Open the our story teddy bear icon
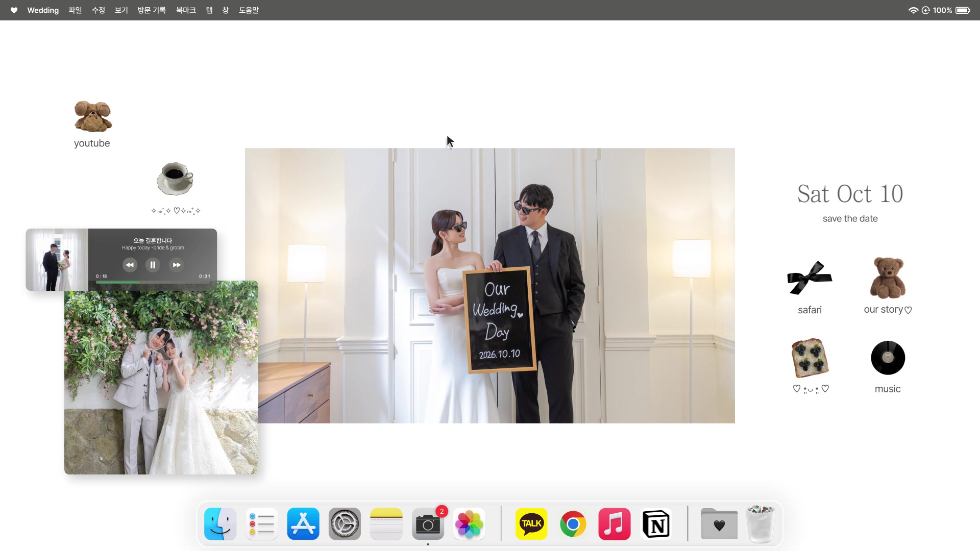980x551 pixels. click(888, 278)
